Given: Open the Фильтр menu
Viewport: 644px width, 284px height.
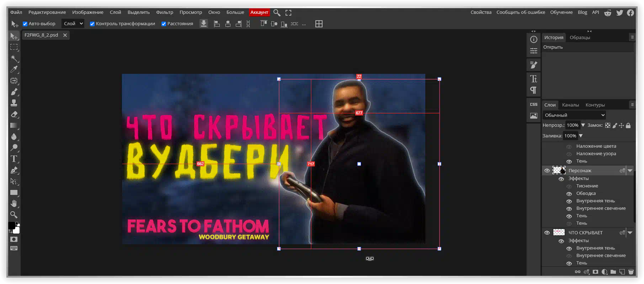Looking at the screenshot, I should coord(165,12).
